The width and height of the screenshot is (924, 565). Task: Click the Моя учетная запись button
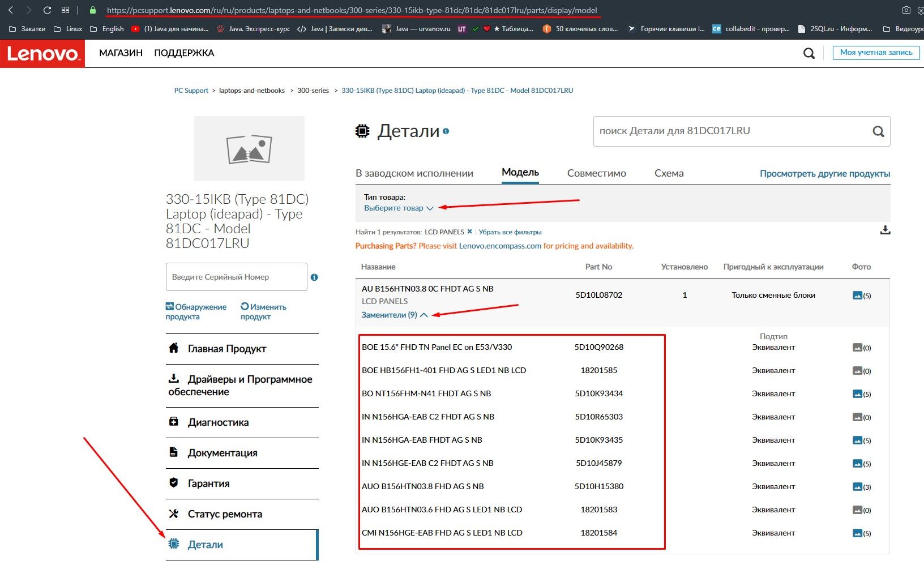pos(876,53)
